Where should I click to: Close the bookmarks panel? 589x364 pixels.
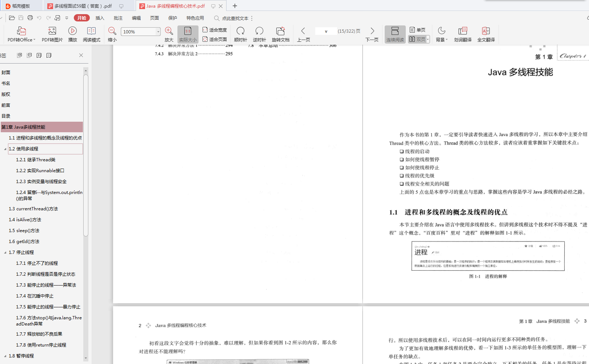click(81, 55)
